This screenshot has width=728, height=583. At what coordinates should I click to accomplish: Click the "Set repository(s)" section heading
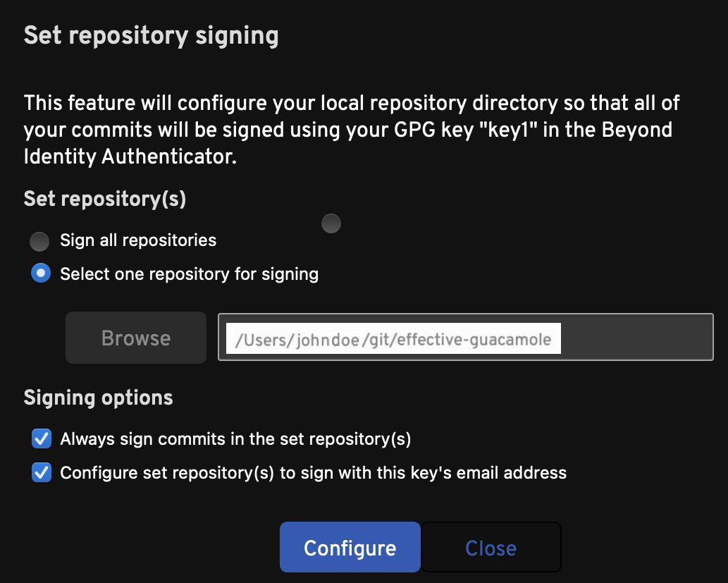point(105,199)
